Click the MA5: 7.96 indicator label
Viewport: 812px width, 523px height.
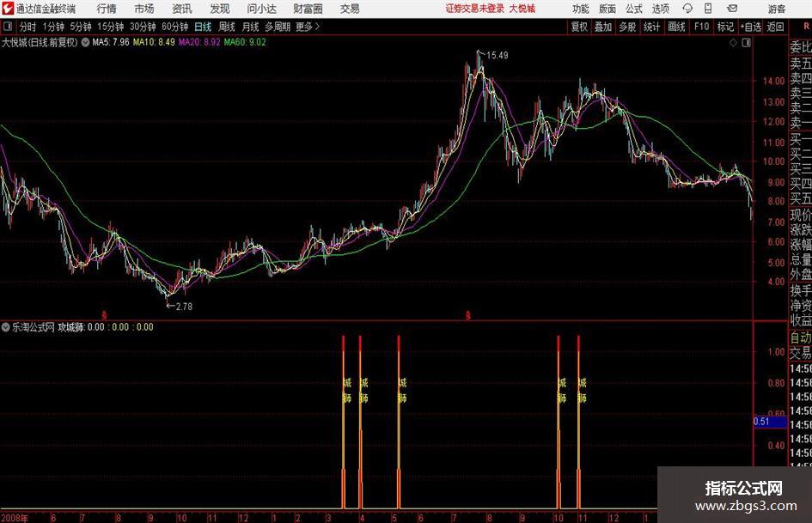(111, 42)
